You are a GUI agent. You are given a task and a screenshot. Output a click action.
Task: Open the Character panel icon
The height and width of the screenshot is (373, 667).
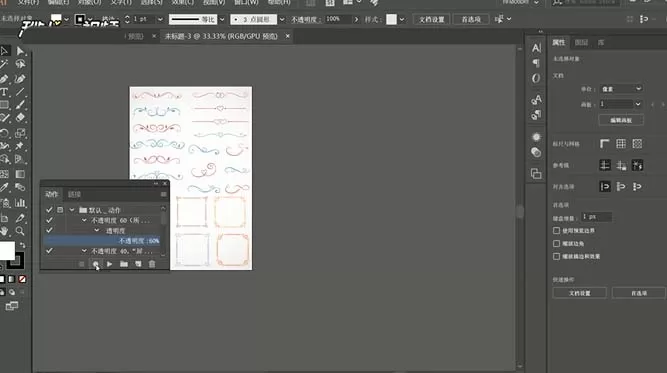(536, 48)
